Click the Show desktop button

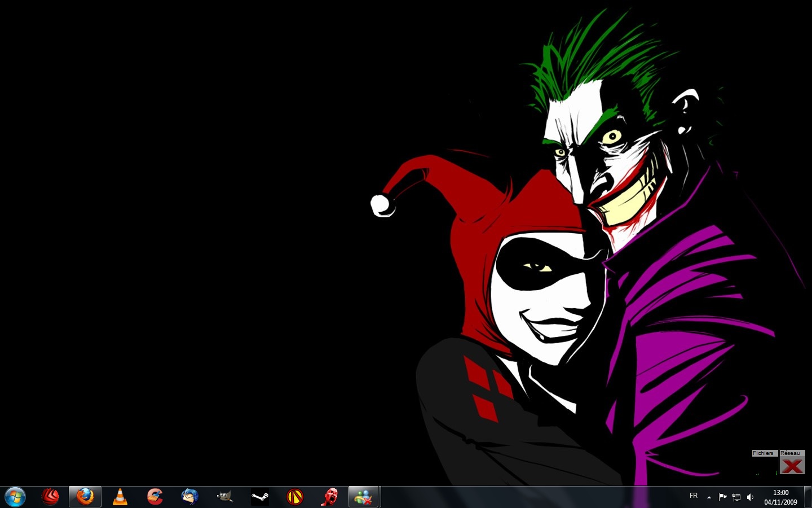pos(807,497)
